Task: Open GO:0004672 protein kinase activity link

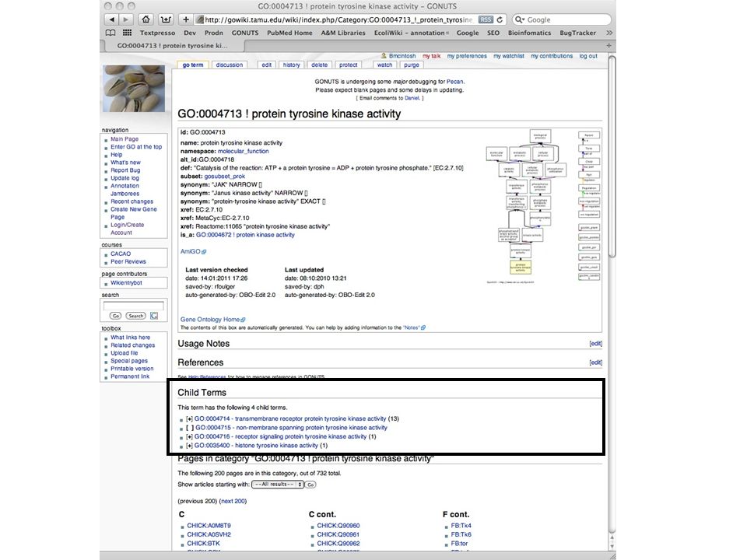Action: click(245, 235)
